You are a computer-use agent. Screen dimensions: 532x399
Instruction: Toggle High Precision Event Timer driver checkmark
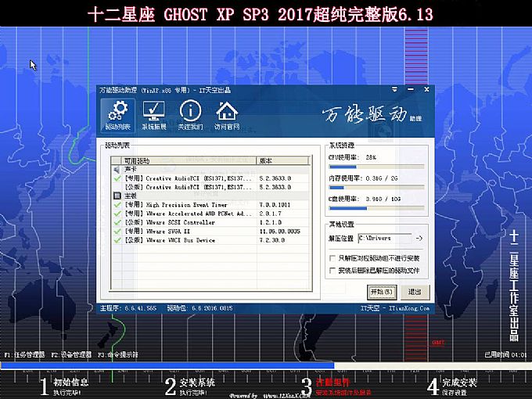(117, 205)
